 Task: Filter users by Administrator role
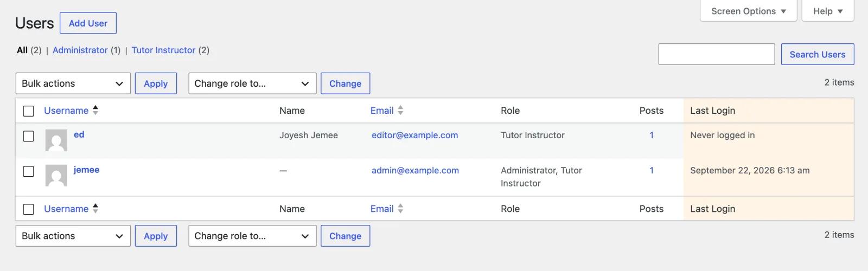(80, 50)
